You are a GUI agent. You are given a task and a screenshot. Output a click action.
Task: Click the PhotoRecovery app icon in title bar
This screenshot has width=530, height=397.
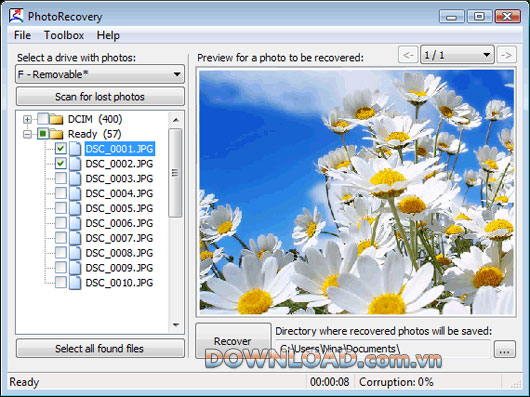(16, 16)
